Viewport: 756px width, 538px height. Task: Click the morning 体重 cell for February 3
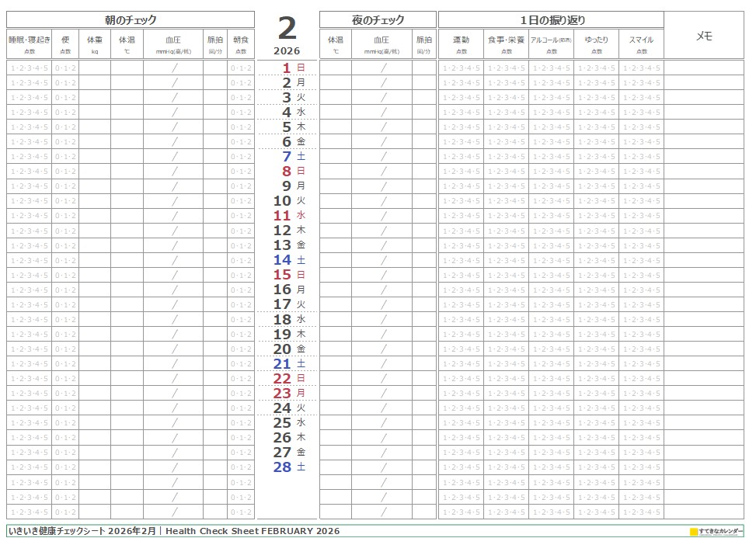pyautogui.click(x=95, y=97)
